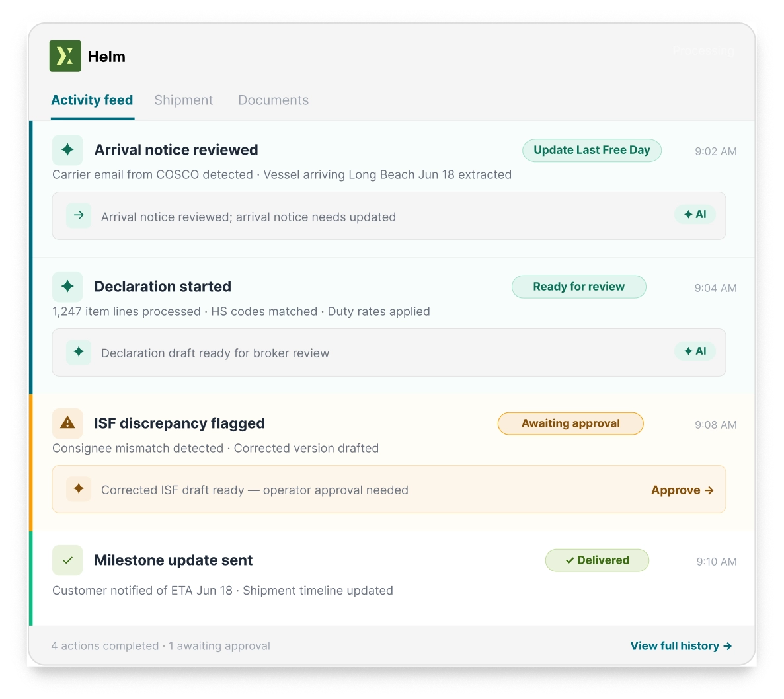Click 'Declaration draft ready for broker review' row
784x699 pixels.
coord(389,352)
